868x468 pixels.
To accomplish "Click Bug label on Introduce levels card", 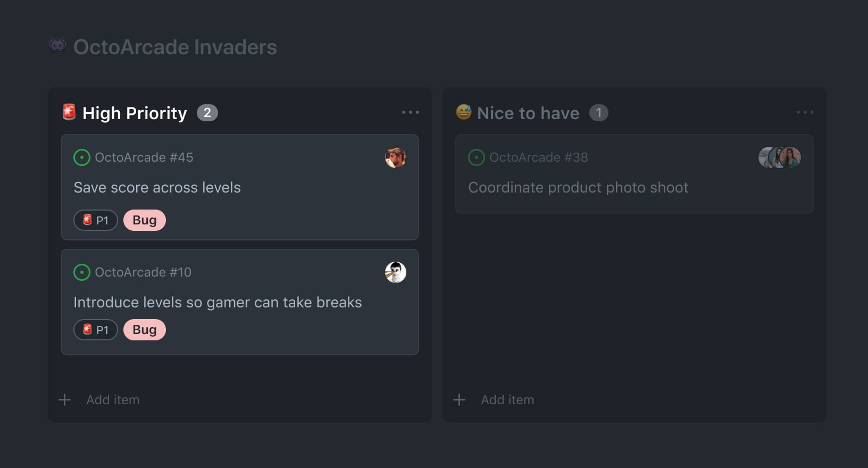I will (x=145, y=330).
